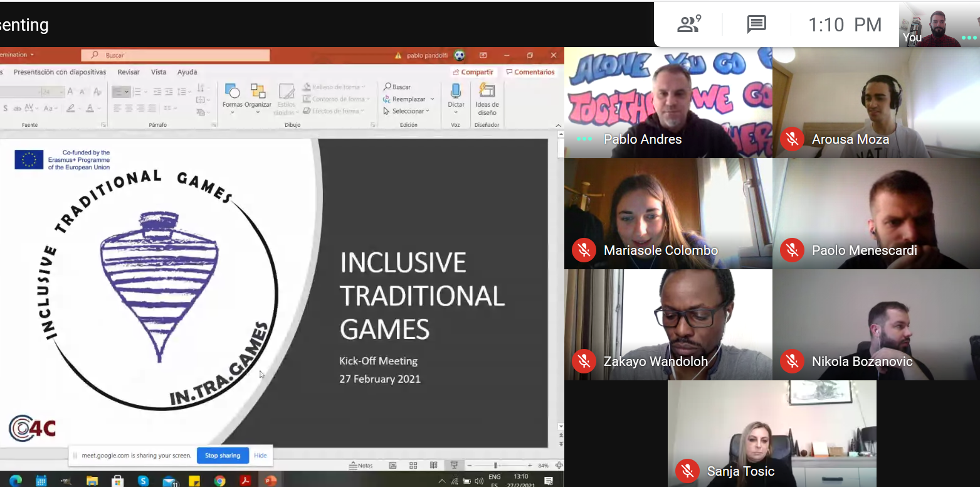The height and width of the screenshot is (487, 980).
Task: Open File Explorer from the taskbar
Action: (92, 481)
